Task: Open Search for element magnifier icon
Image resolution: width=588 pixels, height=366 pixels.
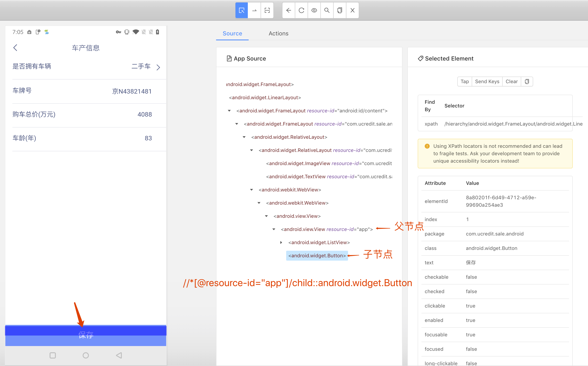Action: pyautogui.click(x=327, y=10)
